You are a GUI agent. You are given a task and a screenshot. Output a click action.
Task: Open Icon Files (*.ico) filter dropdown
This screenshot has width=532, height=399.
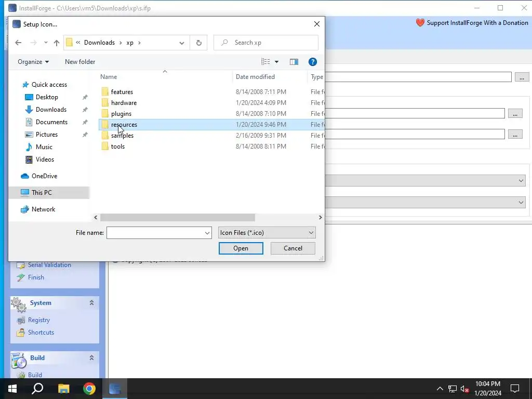click(267, 233)
